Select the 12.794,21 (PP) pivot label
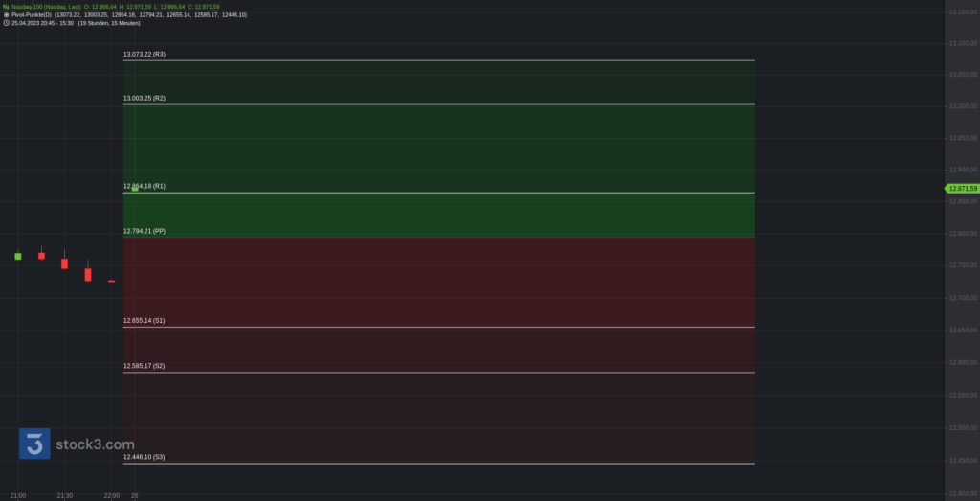The width and height of the screenshot is (980, 501). [145, 232]
